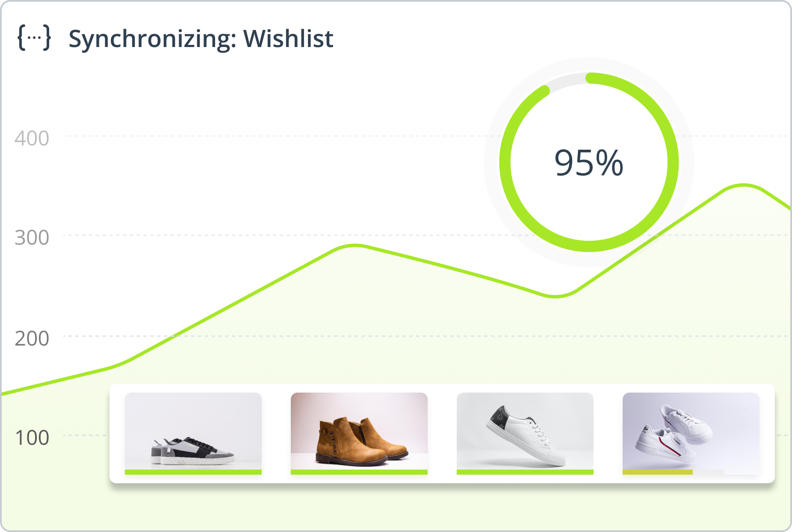Open the brown leather boots thumbnail

(x=359, y=431)
